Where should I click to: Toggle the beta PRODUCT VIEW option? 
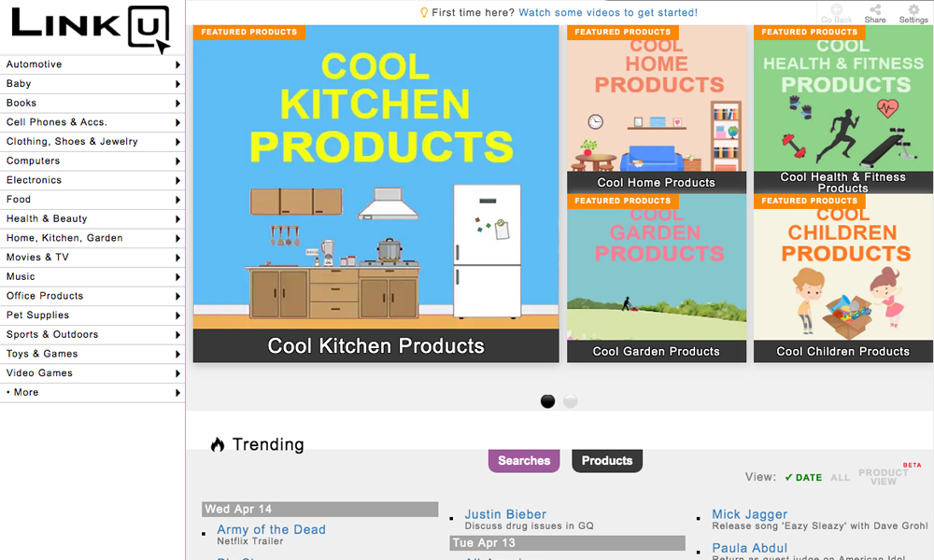click(883, 476)
